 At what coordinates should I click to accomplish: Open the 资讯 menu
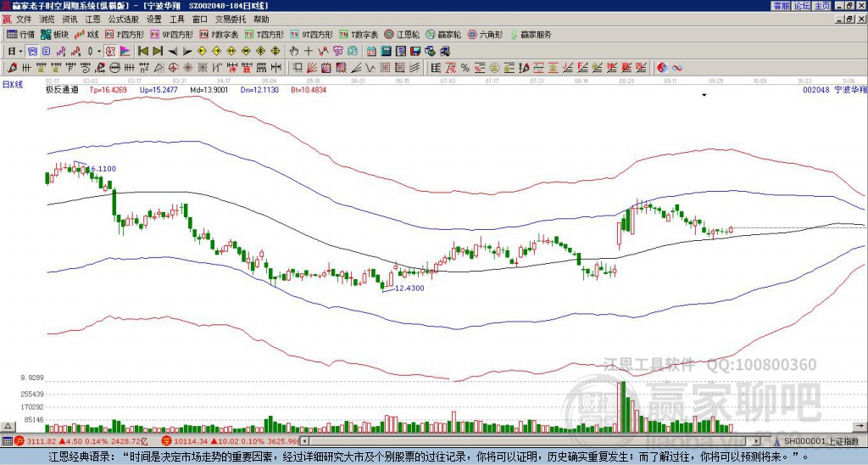70,20
